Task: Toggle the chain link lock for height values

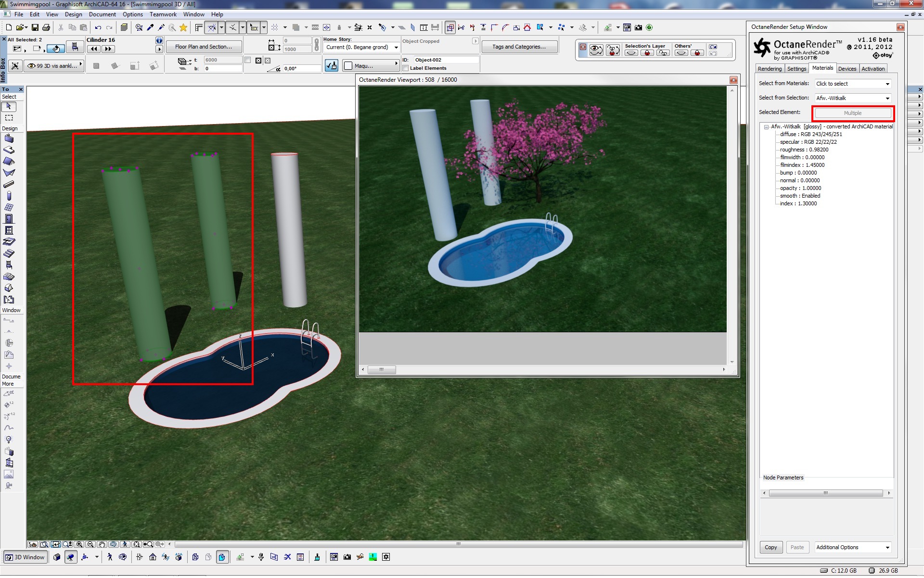Action: coord(316,45)
